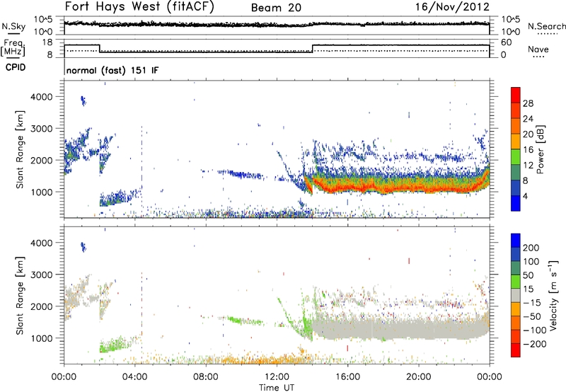Click the "-50" value on velocity color bar
The width and height of the screenshot is (566, 392).
point(532,316)
